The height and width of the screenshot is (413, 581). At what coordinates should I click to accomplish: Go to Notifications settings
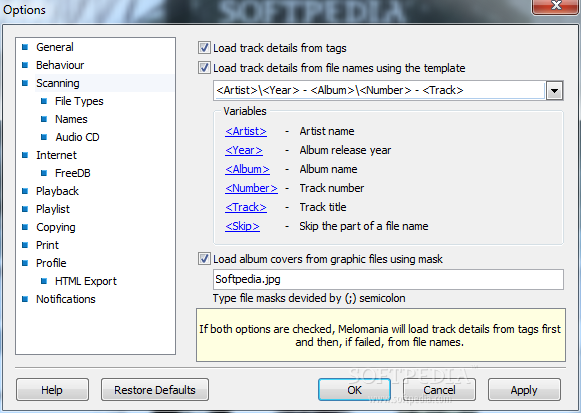tap(66, 299)
